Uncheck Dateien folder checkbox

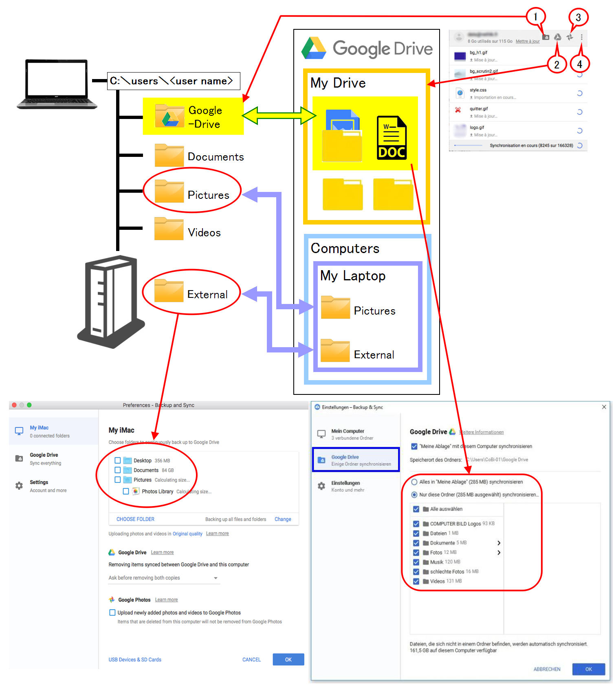(416, 533)
